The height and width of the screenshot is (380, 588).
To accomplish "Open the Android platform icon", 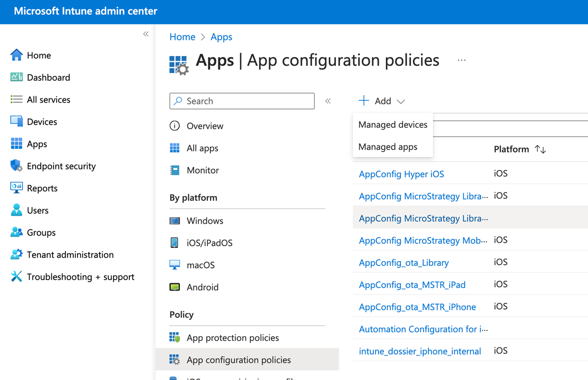I will pyautogui.click(x=175, y=287).
